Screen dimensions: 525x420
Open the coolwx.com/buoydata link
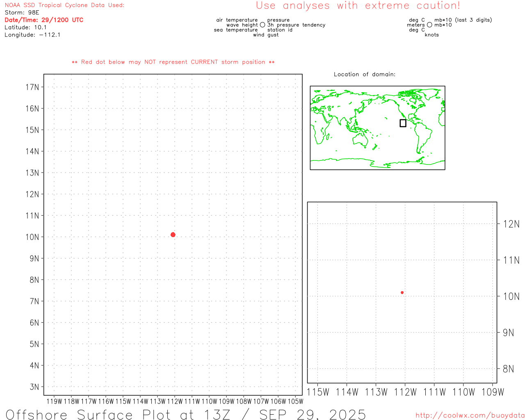point(470,415)
